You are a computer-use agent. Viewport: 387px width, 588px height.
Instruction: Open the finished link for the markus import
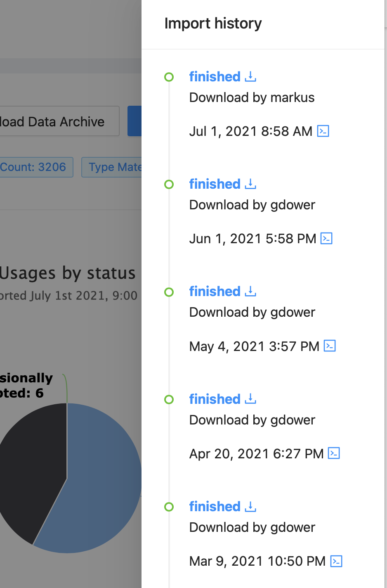point(215,77)
